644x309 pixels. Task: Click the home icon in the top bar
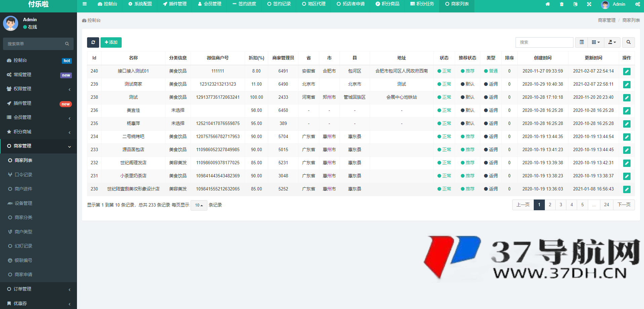[x=548, y=4]
